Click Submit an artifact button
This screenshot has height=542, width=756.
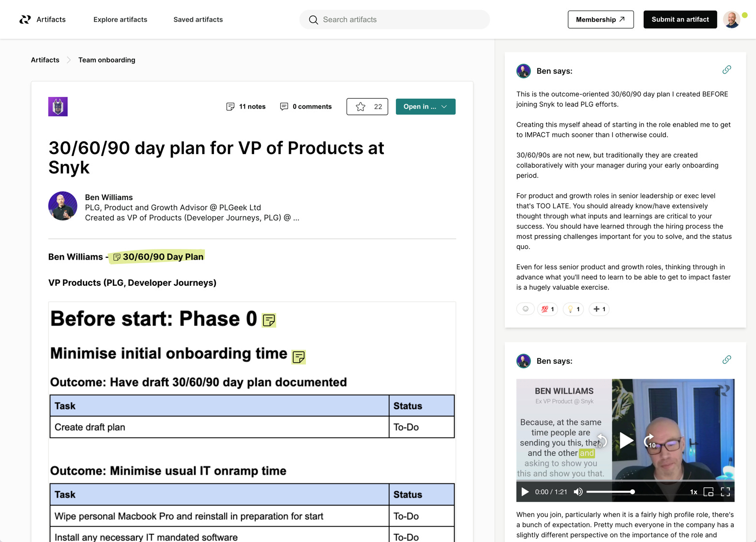pos(680,19)
